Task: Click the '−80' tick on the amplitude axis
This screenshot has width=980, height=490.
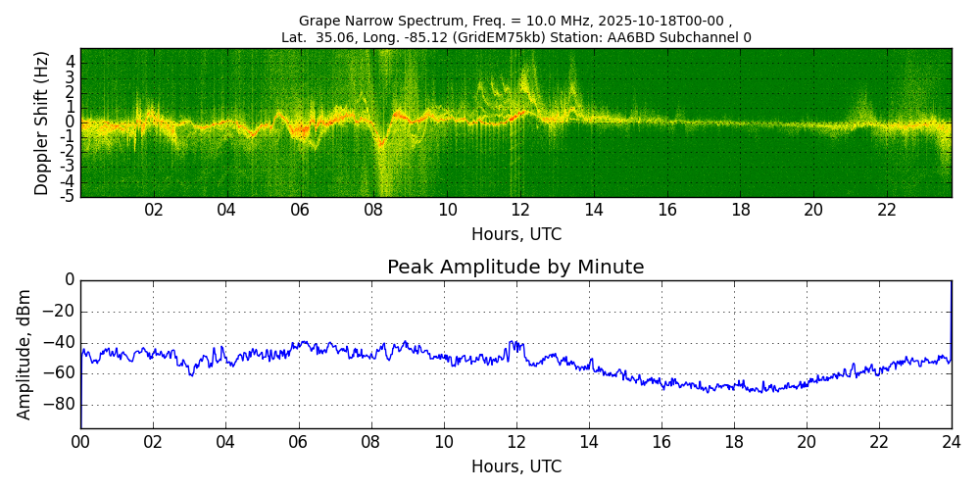Action: pyautogui.click(x=60, y=405)
